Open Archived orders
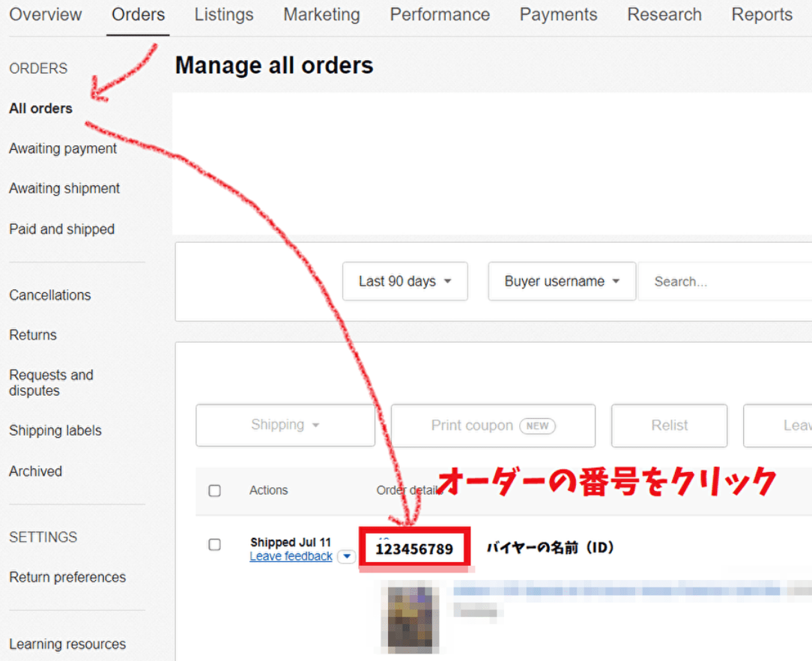The width and height of the screenshot is (812, 661). point(36,471)
